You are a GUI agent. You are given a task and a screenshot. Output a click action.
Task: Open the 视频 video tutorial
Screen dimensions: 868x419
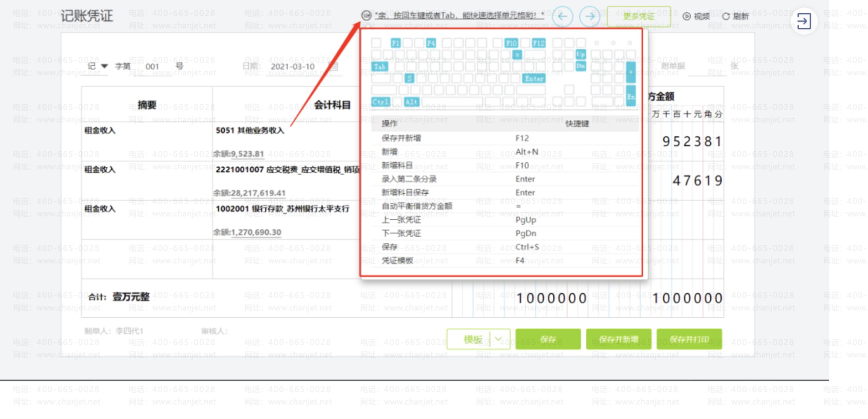click(696, 16)
